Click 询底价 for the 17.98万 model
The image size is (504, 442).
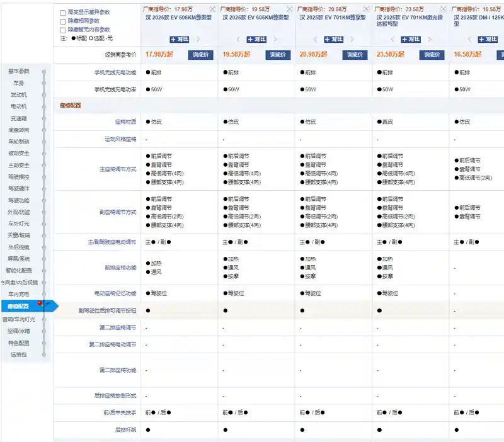tap(200, 55)
